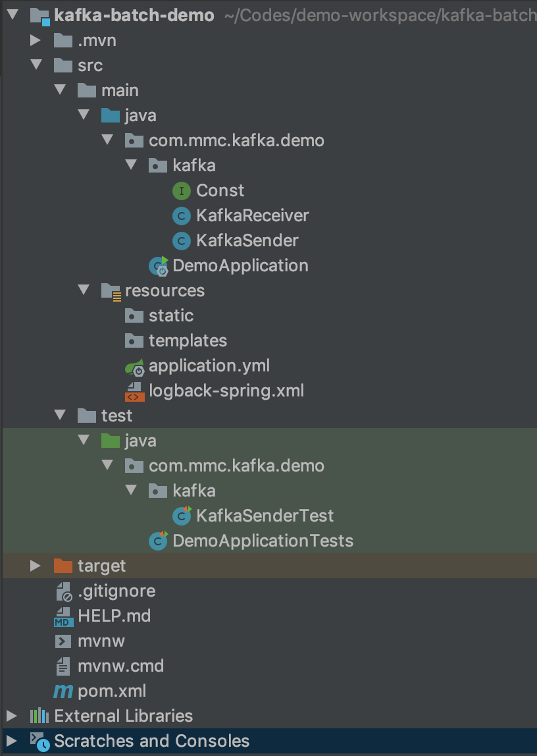The height and width of the screenshot is (756, 537).
Task: Click the Const interface icon
Action: coord(181,190)
